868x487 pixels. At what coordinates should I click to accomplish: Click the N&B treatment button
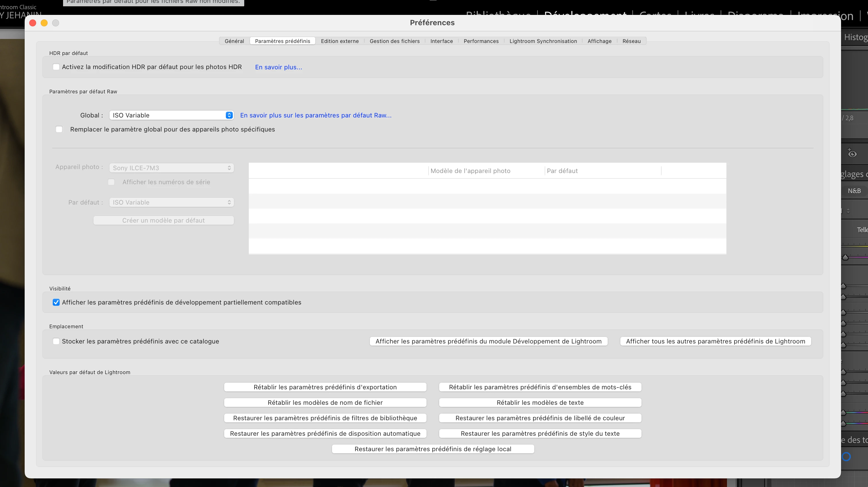tap(854, 191)
